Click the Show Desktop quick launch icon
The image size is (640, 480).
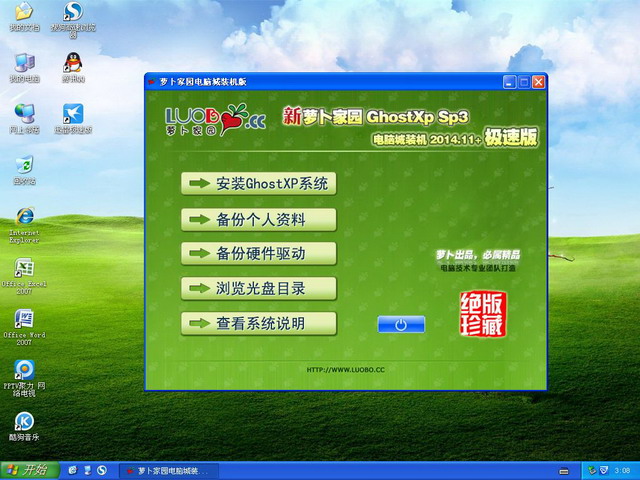[87, 471]
